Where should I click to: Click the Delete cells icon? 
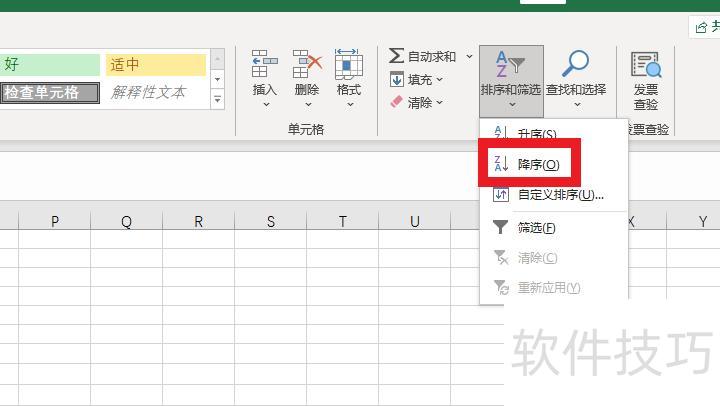307,64
